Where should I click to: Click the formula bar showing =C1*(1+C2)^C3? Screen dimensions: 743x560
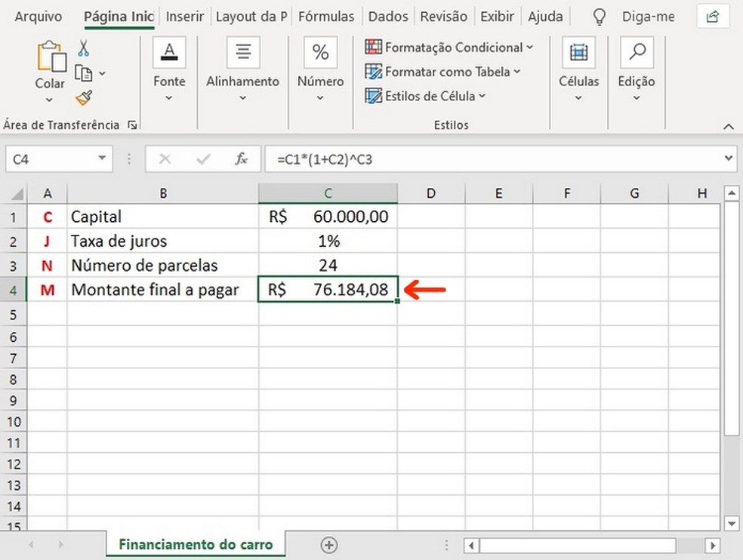pyautogui.click(x=378, y=158)
